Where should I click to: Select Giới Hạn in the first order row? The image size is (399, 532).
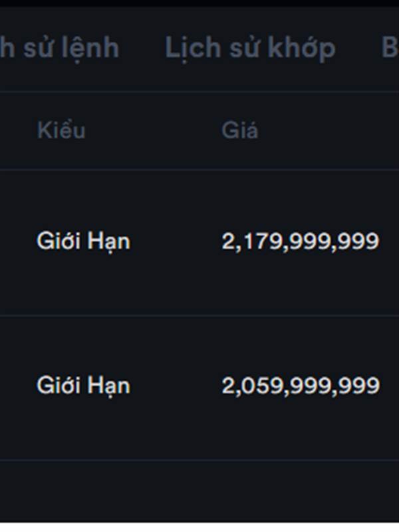(x=83, y=241)
